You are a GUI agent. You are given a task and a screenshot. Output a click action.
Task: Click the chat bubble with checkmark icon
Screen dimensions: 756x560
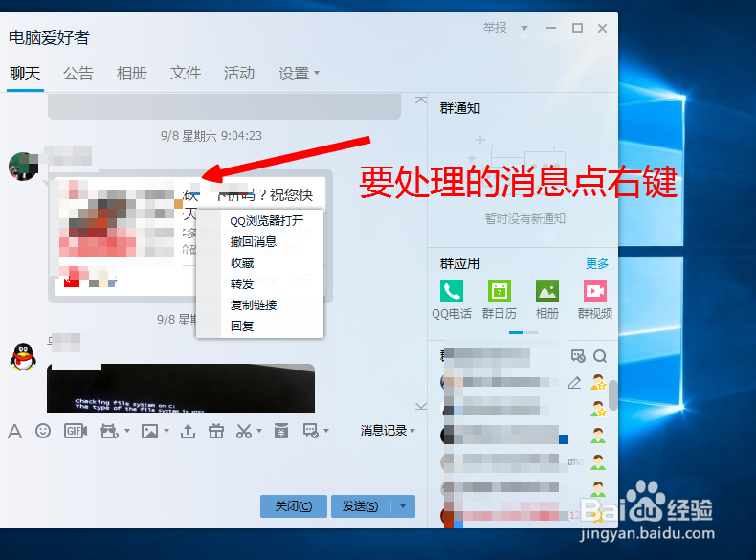click(x=310, y=431)
